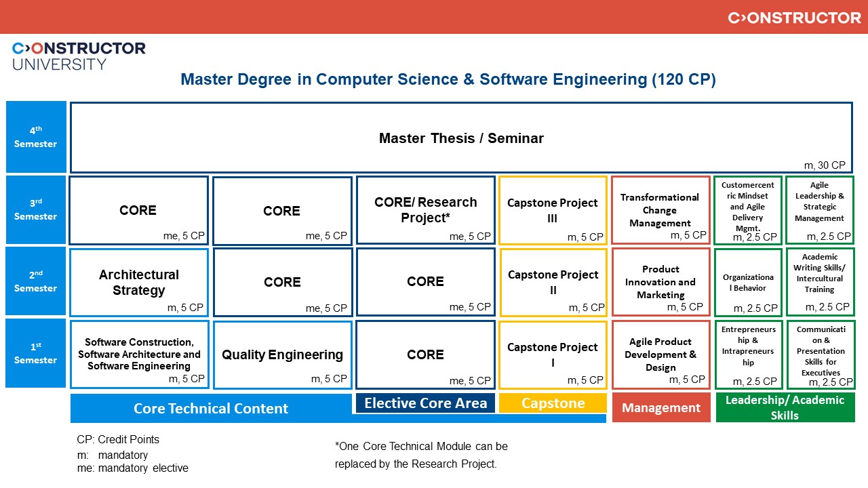Click the CORE/ Research Project* module
The height and width of the screenshot is (488, 868).
pyautogui.click(x=426, y=210)
